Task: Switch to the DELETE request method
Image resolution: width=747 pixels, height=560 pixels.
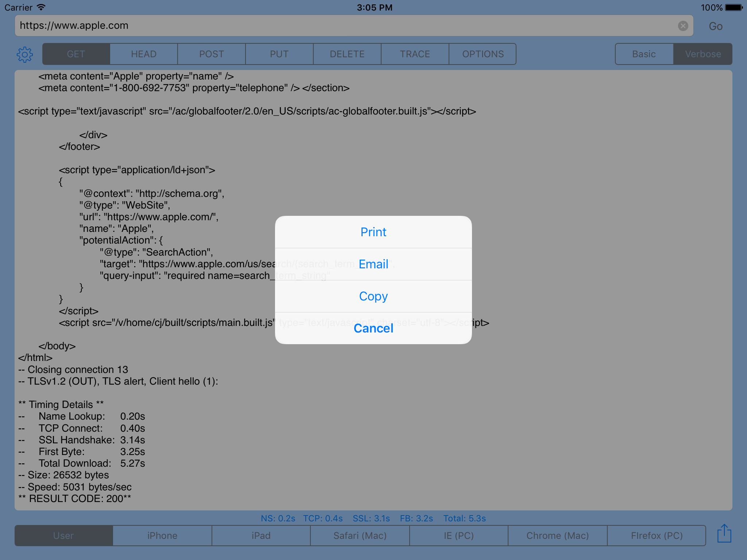Action: [x=347, y=54]
